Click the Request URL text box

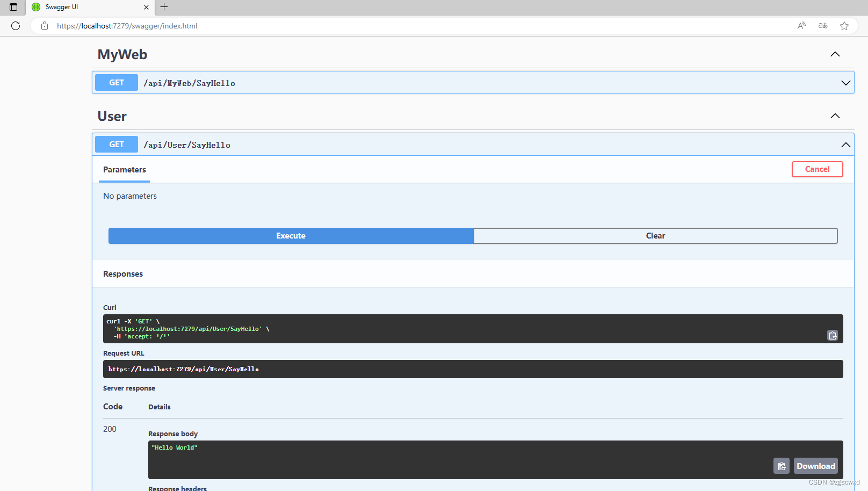pyautogui.click(x=473, y=369)
